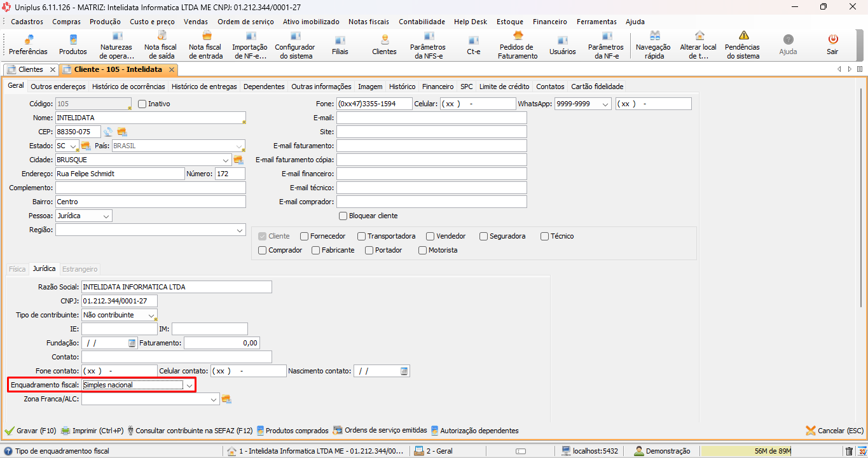Switch to Outros endereços tab
The image size is (868, 458).
coord(58,87)
